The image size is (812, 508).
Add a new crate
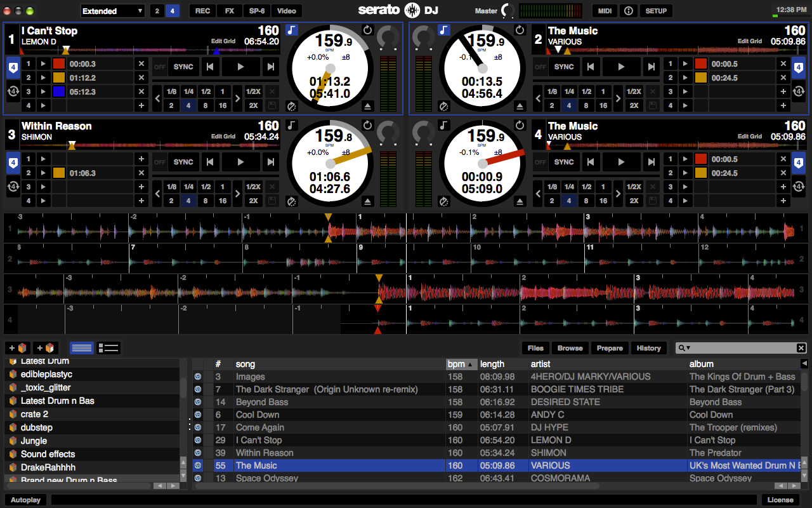[x=17, y=348]
